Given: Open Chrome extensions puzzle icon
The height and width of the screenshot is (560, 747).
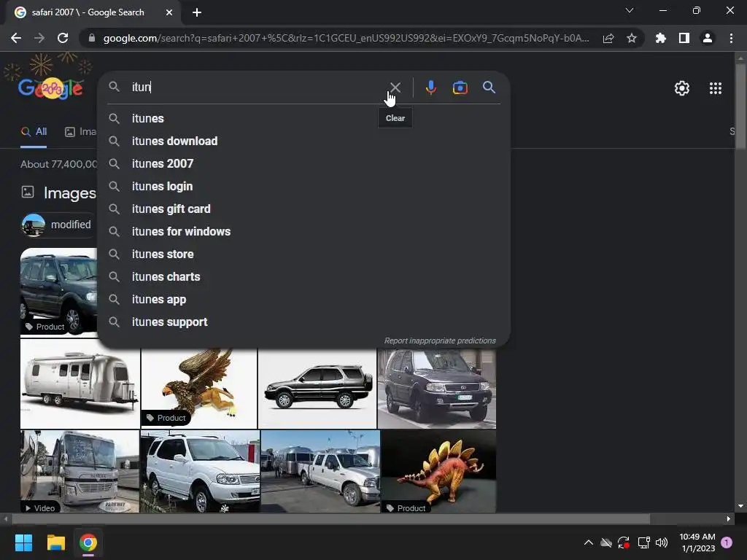Looking at the screenshot, I should (660, 38).
